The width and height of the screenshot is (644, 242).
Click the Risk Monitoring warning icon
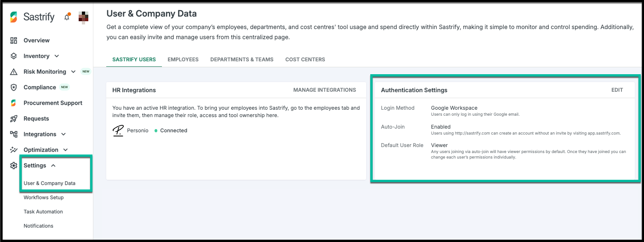[x=14, y=72]
